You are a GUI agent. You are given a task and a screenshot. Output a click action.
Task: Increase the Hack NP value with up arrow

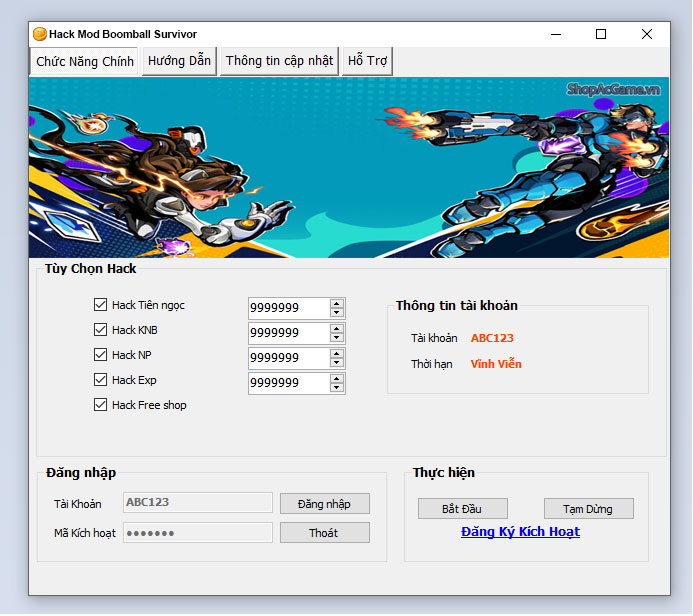click(337, 354)
